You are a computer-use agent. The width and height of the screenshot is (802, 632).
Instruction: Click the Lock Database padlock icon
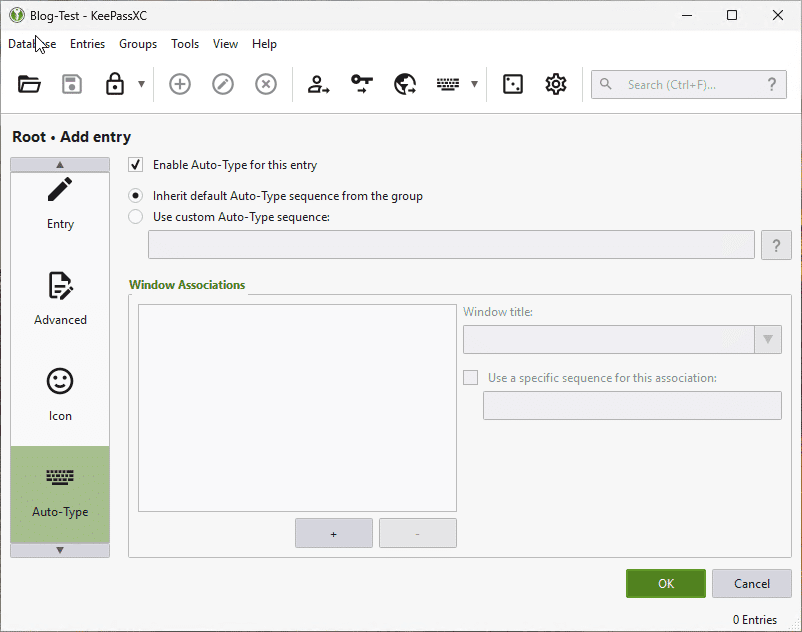tap(115, 85)
